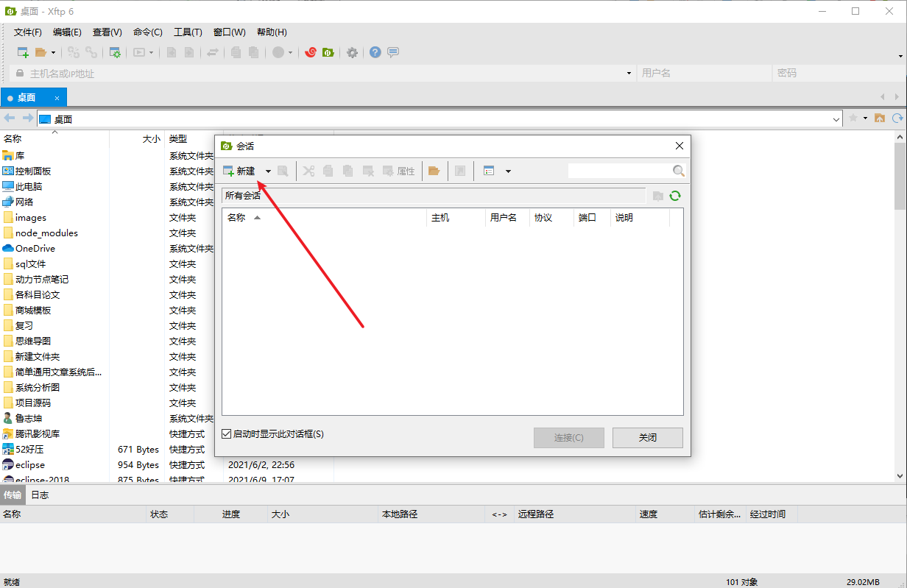Click the transfer direction arrows toolbar icon
The image size is (907, 588).
212,52
